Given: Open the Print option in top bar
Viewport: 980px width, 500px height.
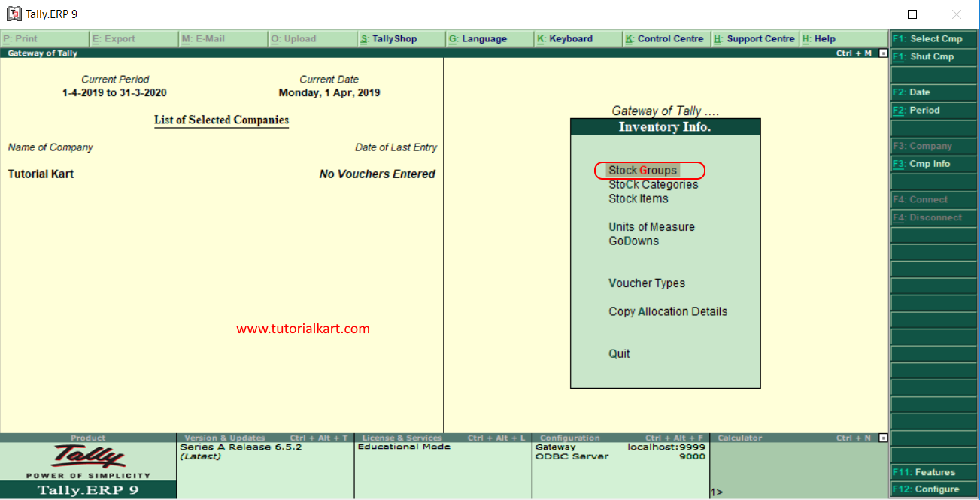Looking at the screenshot, I should 44,39.
